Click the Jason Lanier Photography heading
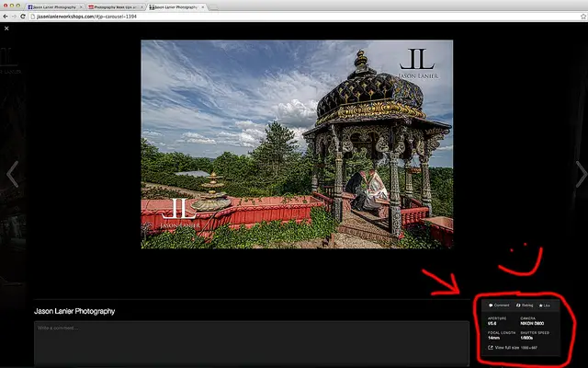Image resolution: width=588 pixels, height=368 pixels. [74, 311]
